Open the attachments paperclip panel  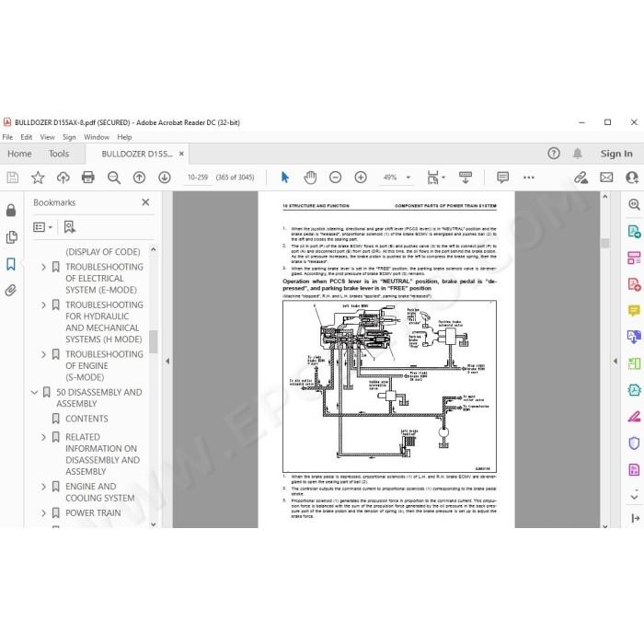11,291
